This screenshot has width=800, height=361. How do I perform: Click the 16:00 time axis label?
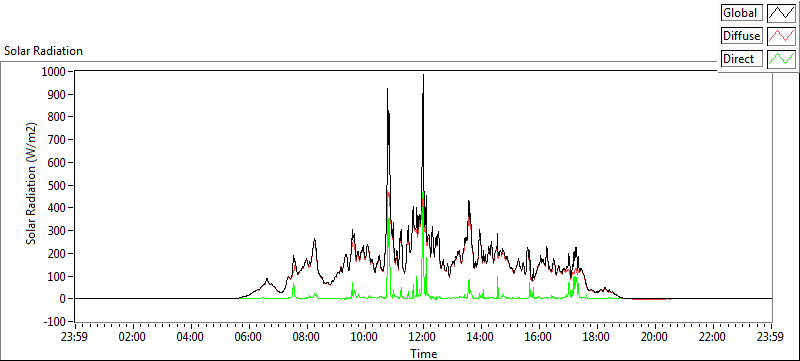[539, 337]
